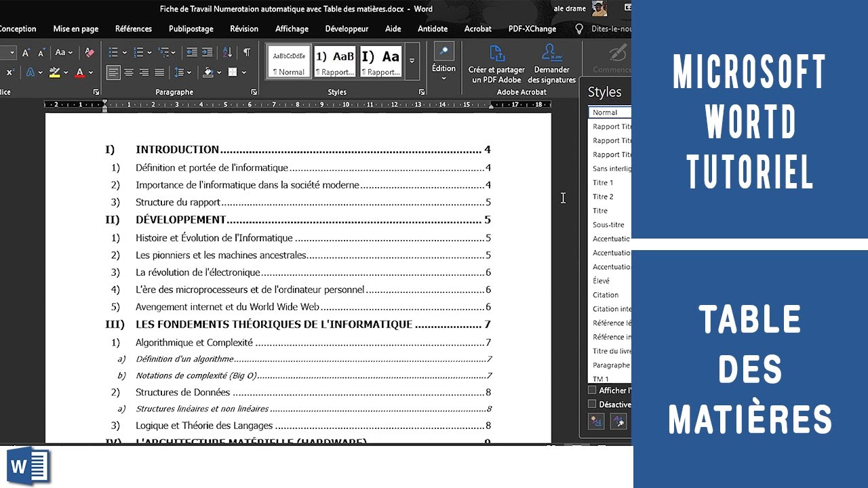The height and width of the screenshot is (488, 868).
Task: Open Mise en page tab
Action: [x=76, y=28]
